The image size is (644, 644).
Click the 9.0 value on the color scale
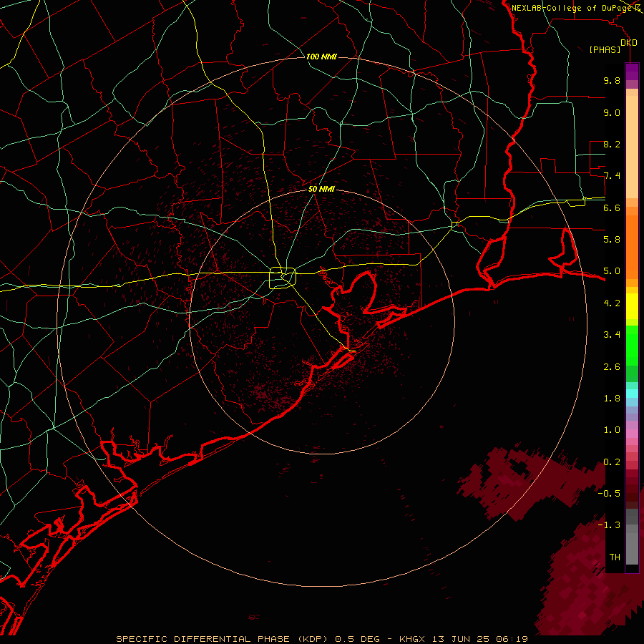pos(612,112)
